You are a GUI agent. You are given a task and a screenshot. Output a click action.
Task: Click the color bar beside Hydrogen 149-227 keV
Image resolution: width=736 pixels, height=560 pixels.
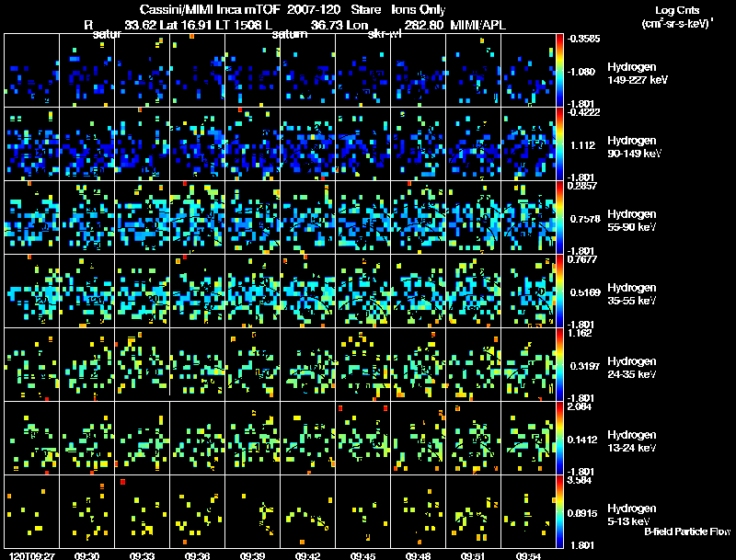click(x=559, y=71)
